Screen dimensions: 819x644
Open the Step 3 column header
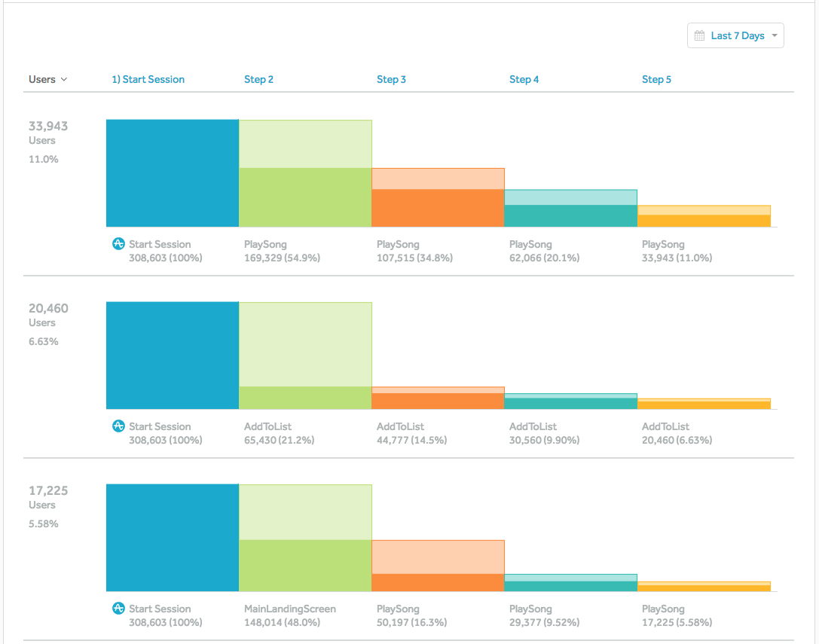391,79
